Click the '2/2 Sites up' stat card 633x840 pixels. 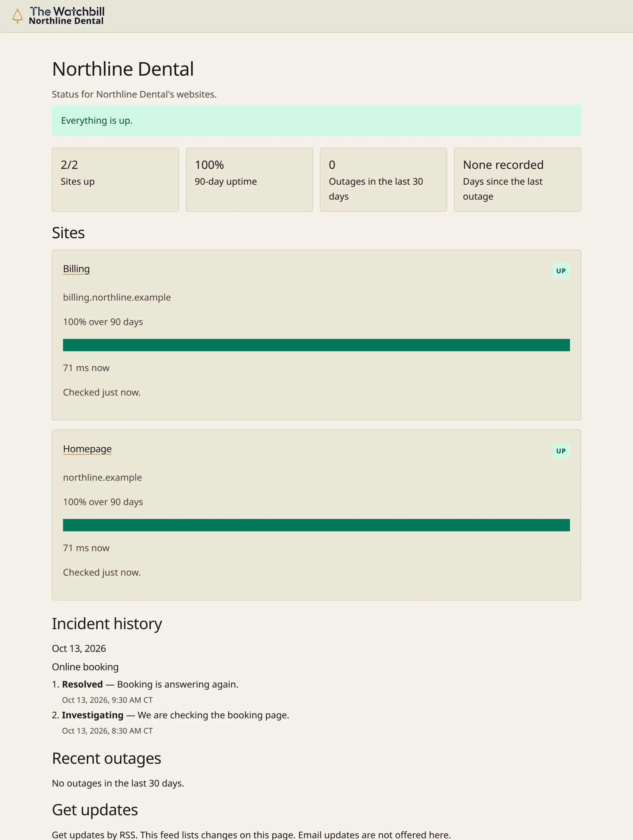tap(115, 180)
